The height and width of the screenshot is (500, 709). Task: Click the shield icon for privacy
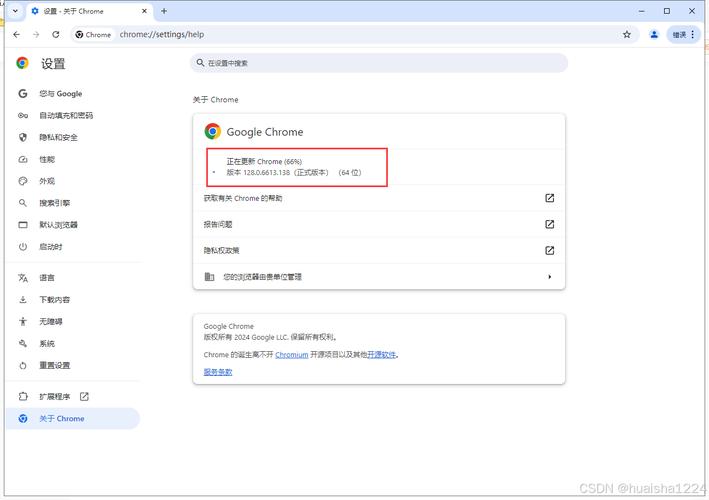click(x=23, y=137)
